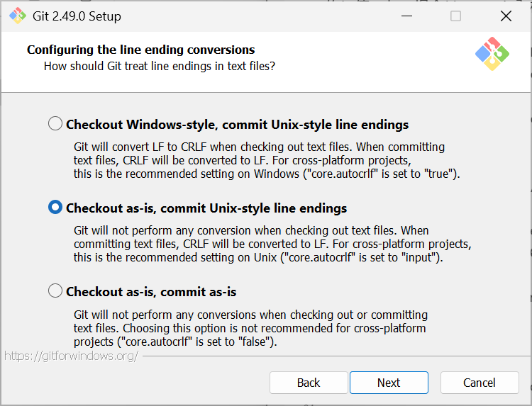Select the Checkout Windows-style radio circle

click(55, 124)
